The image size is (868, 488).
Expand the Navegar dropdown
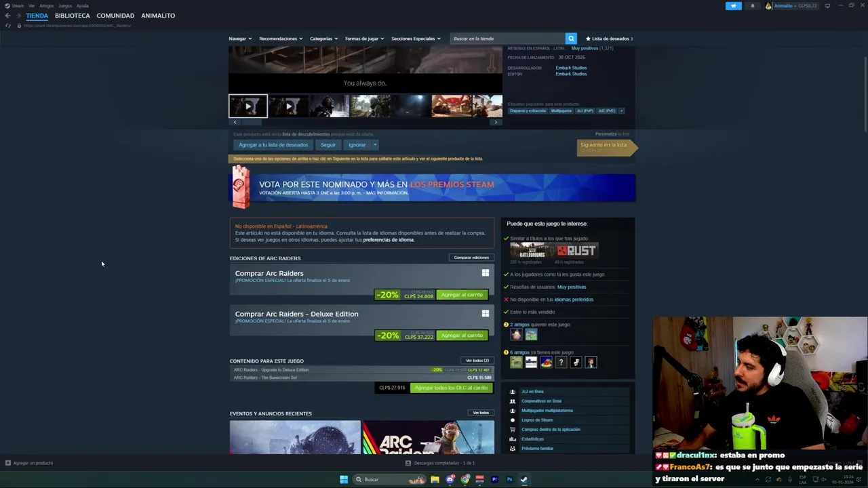[x=240, y=39]
